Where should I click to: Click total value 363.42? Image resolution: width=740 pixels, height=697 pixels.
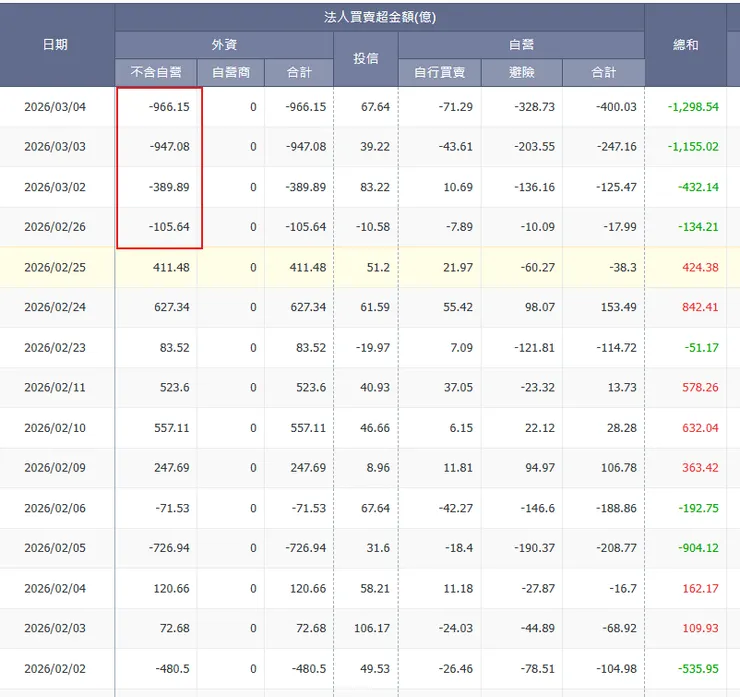[x=700, y=468]
